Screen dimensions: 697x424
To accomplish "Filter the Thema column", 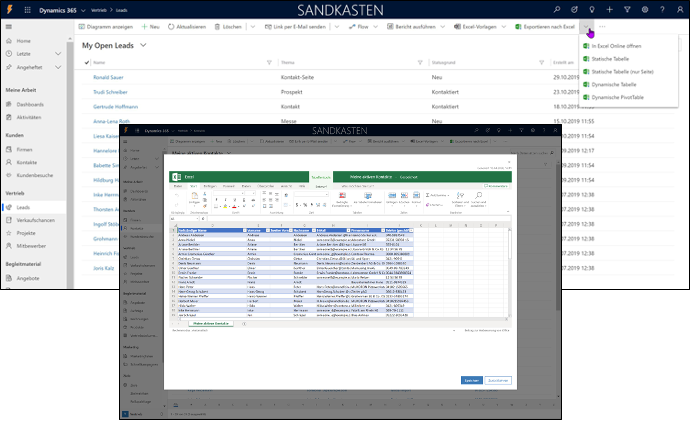I will point(420,63).
